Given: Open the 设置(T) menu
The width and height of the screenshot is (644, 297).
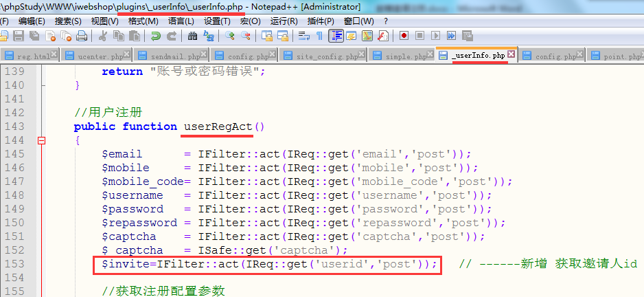Looking at the screenshot, I should pos(217,21).
